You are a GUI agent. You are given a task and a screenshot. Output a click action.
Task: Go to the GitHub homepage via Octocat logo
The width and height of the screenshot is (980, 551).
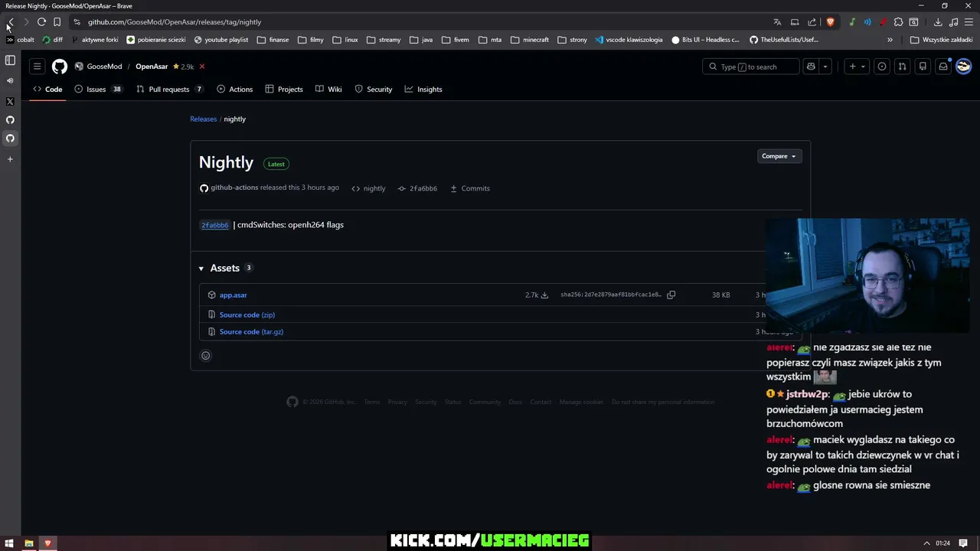pyautogui.click(x=60, y=67)
